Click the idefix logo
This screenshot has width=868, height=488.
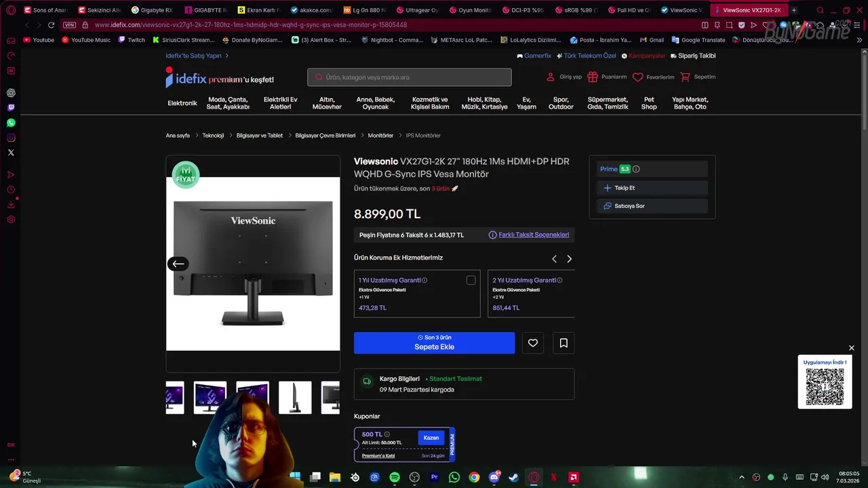tap(186, 79)
